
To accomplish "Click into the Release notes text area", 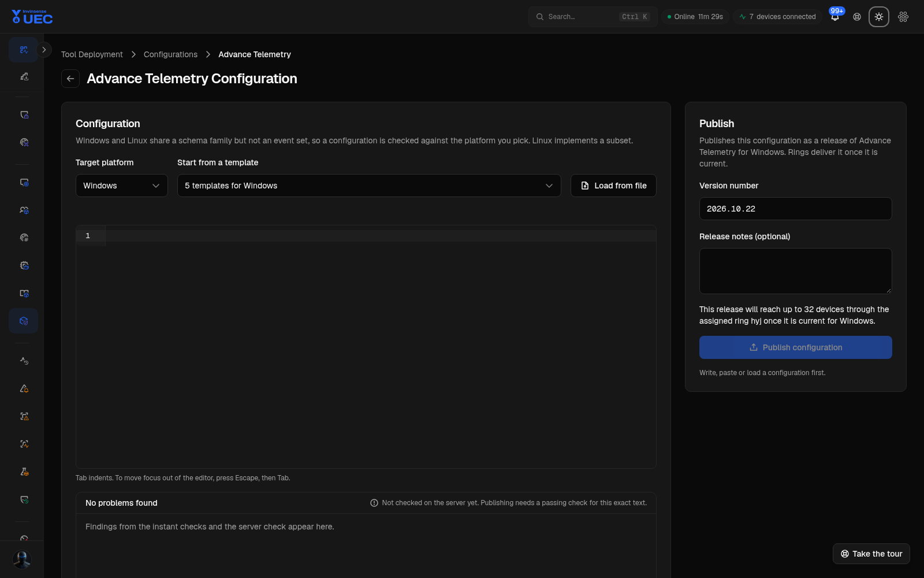I will (x=796, y=271).
